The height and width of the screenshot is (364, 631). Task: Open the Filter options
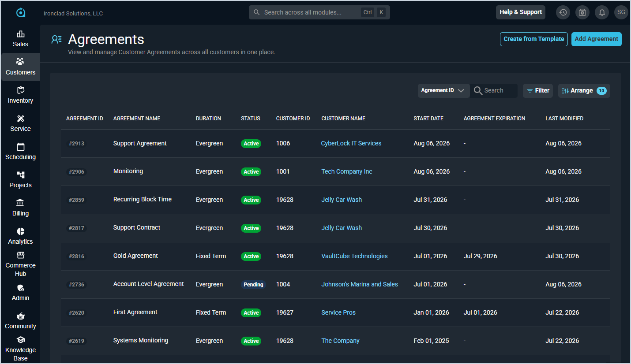538,91
